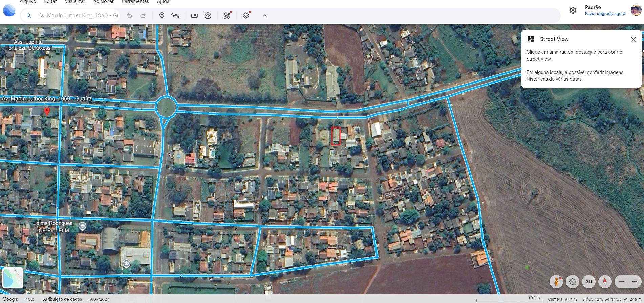This screenshot has width=644, height=303.
Task: Open the 'Atribuição de dados' link
Action: (62, 299)
